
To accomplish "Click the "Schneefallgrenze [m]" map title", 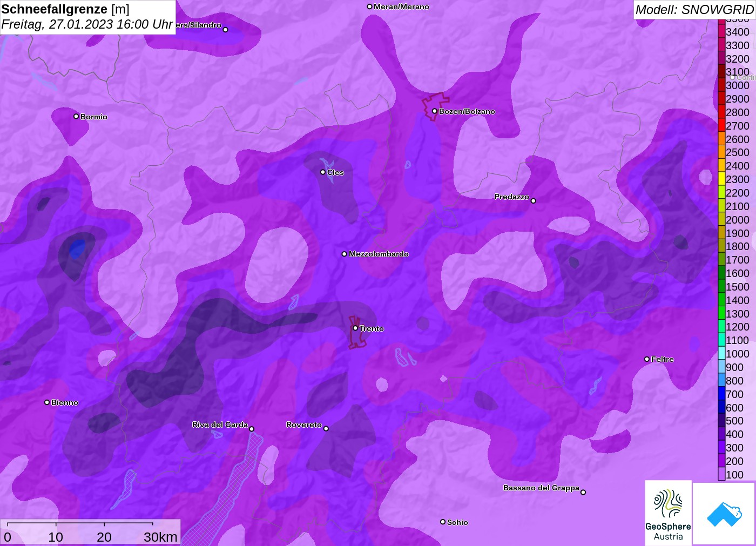I will coord(65,9).
